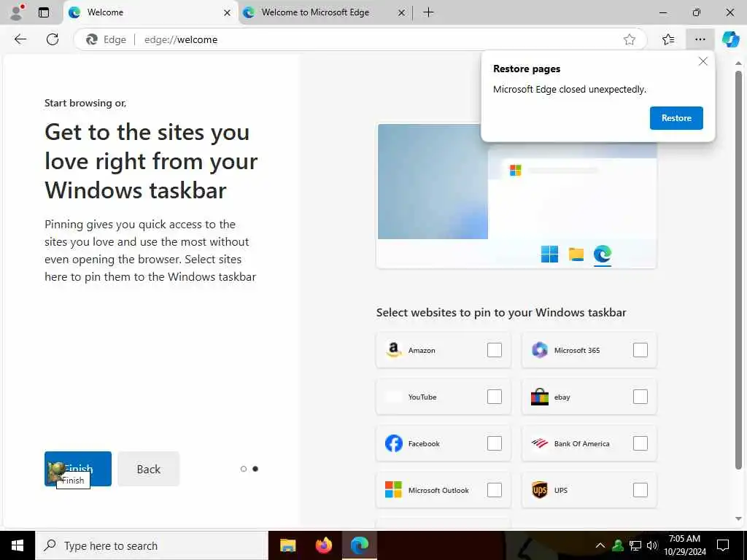Viewport: 747px width, 560px height.
Task: Check the Microsoft 365 pin checkbox
Action: 640,350
